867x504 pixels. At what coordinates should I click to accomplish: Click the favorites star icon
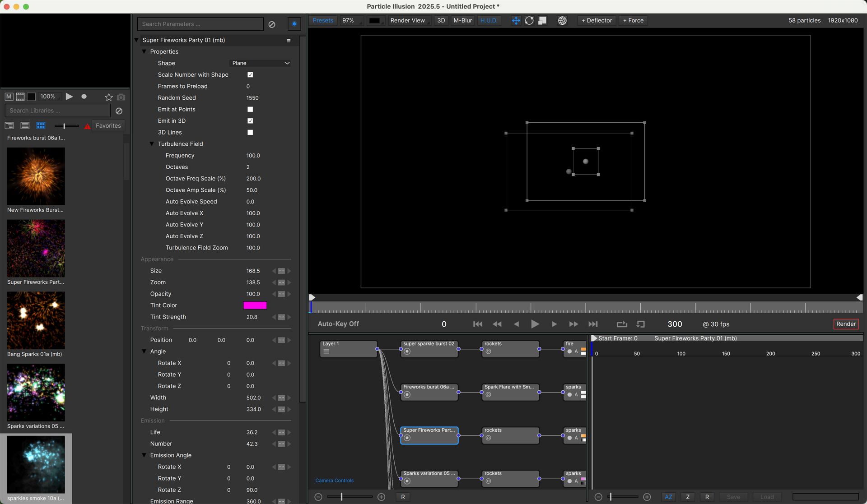click(x=108, y=97)
